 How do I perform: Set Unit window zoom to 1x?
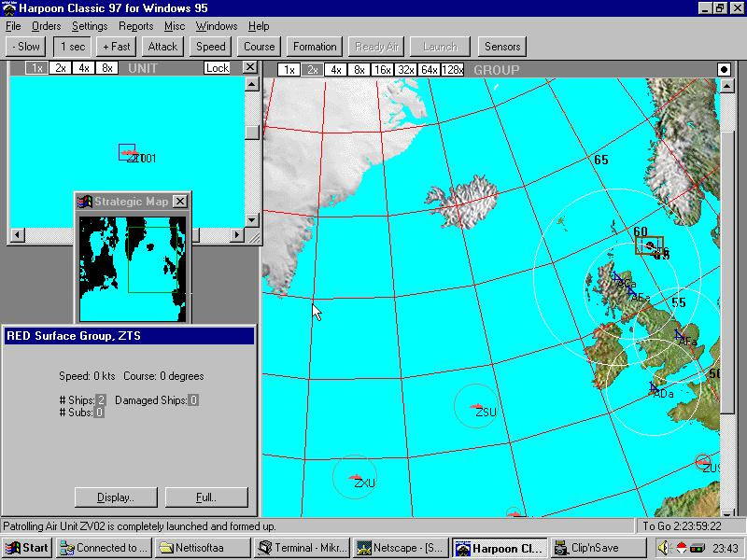(36, 68)
